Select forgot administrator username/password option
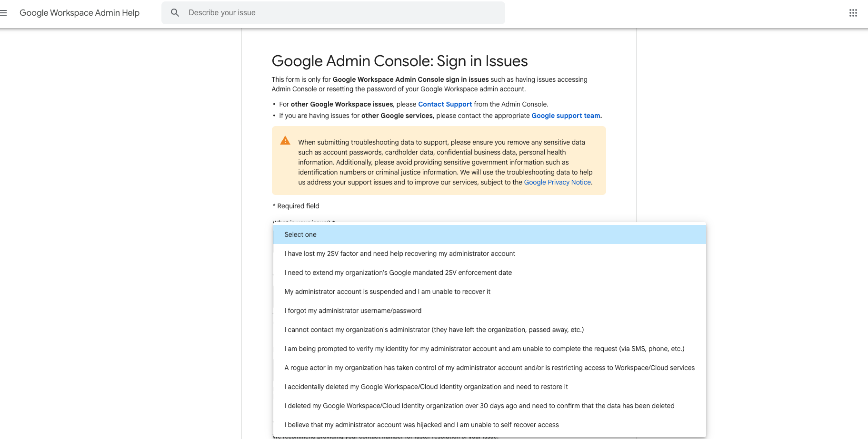Image resolution: width=868 pixels, height=439 pixels. point(489,311)
